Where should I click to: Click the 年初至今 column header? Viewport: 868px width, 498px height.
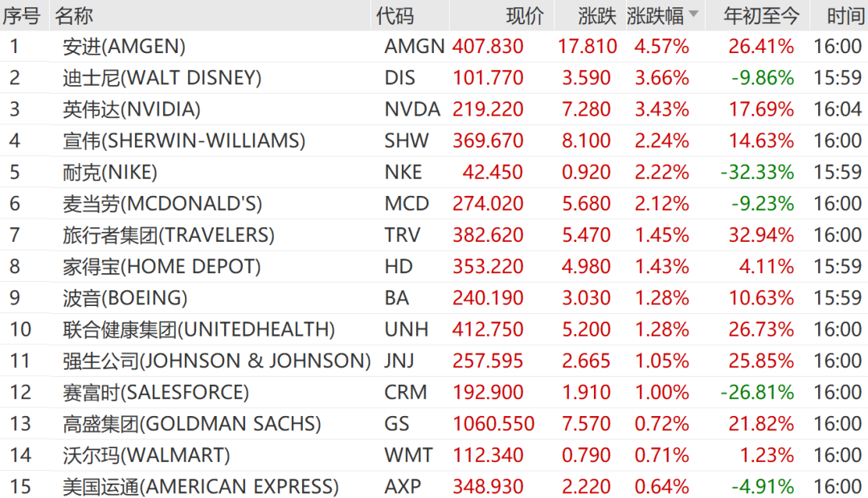(761, 15)
